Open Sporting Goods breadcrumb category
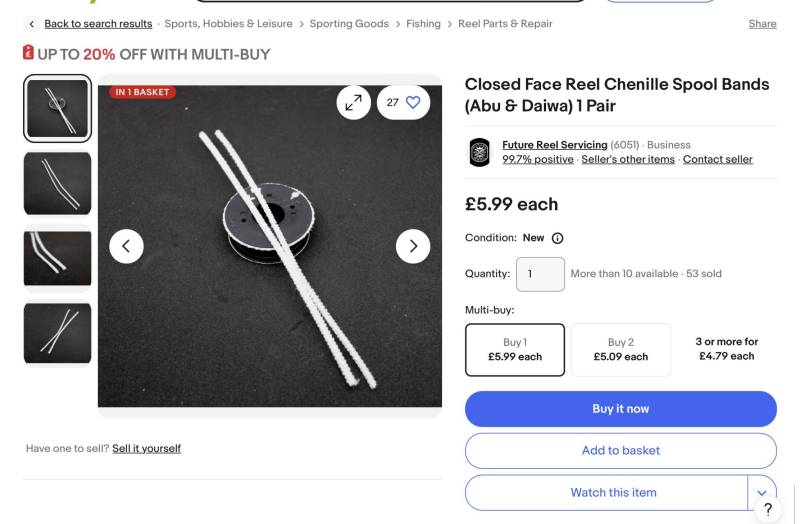 coord(349,24)
